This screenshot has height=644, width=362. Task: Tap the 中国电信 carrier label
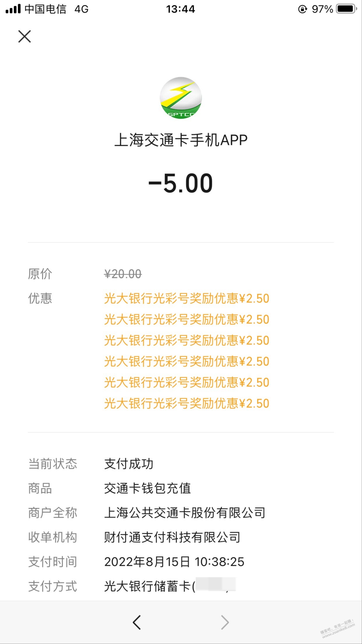[x=45, y=9]
